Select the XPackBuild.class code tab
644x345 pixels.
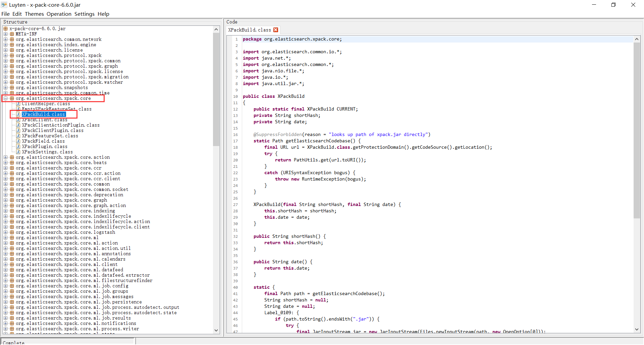(250, 30)
